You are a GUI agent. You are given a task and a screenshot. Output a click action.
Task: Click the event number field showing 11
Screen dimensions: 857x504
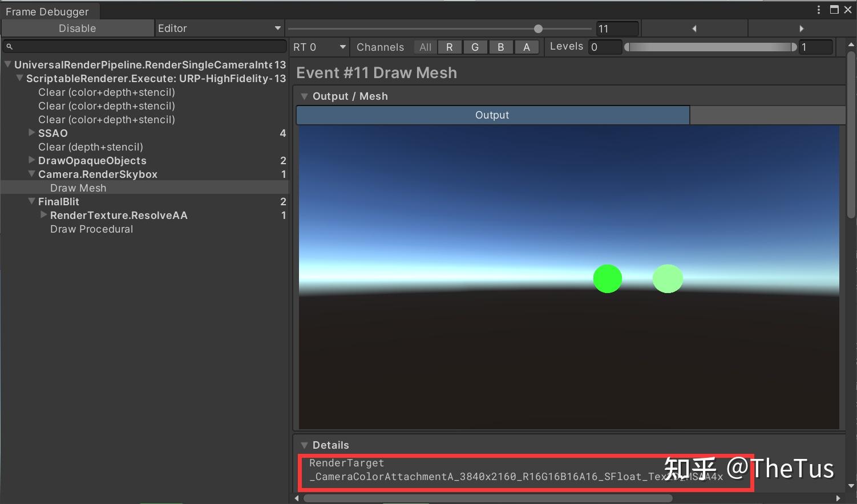617,28
